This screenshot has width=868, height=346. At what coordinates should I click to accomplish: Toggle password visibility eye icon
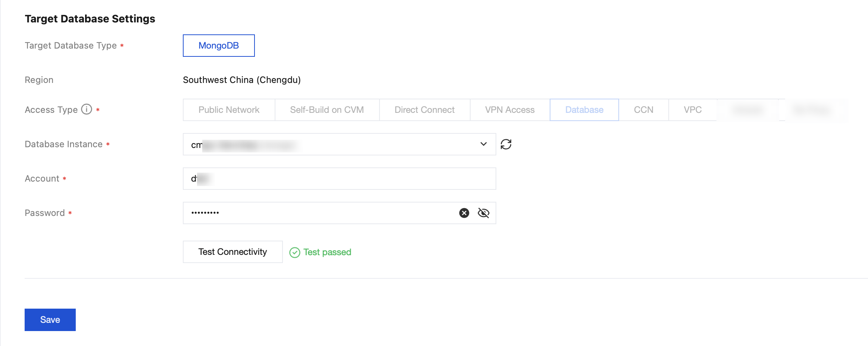(x=484, y=213)
